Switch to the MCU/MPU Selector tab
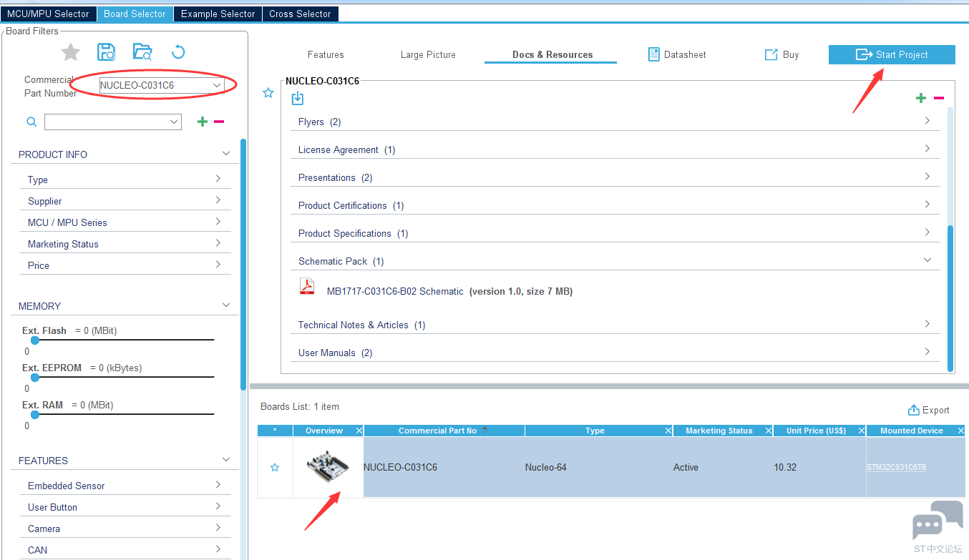 pos(49,14)
